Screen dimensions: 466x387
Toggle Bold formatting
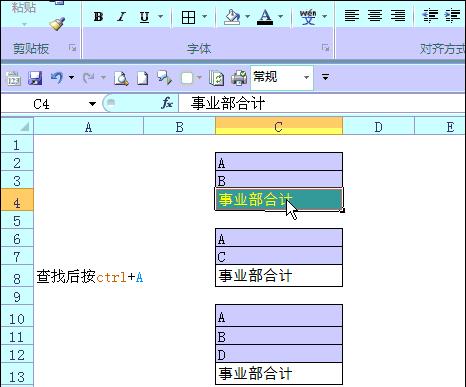pyautogui.click(x=98, y=16)
